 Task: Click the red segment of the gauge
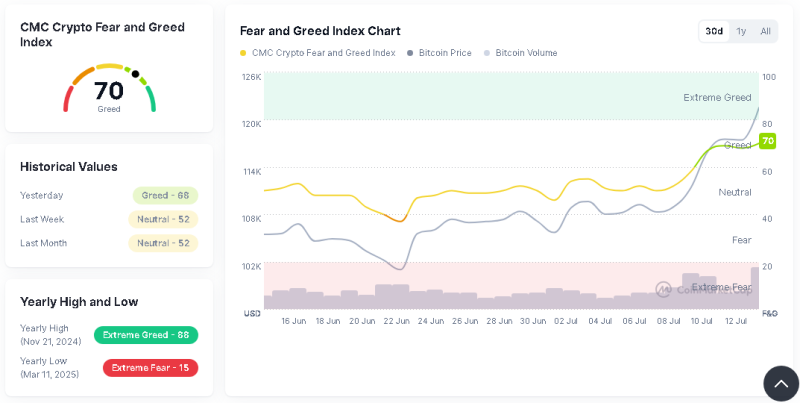(x=66, y=98)
